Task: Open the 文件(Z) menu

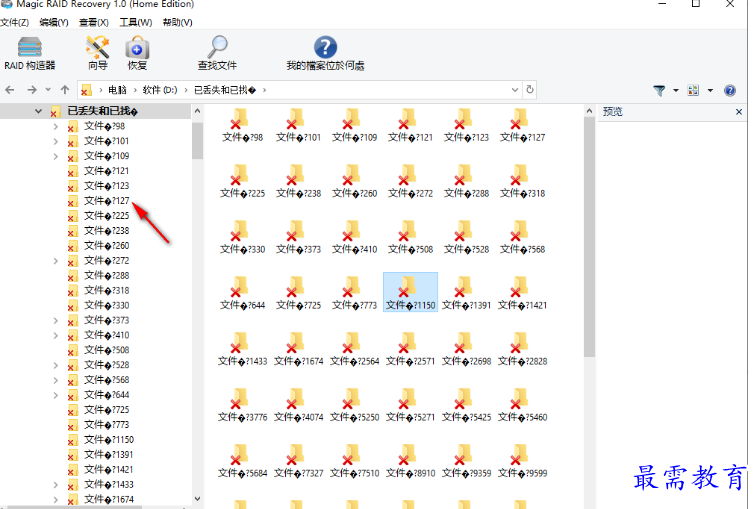Action: (14, 22)
